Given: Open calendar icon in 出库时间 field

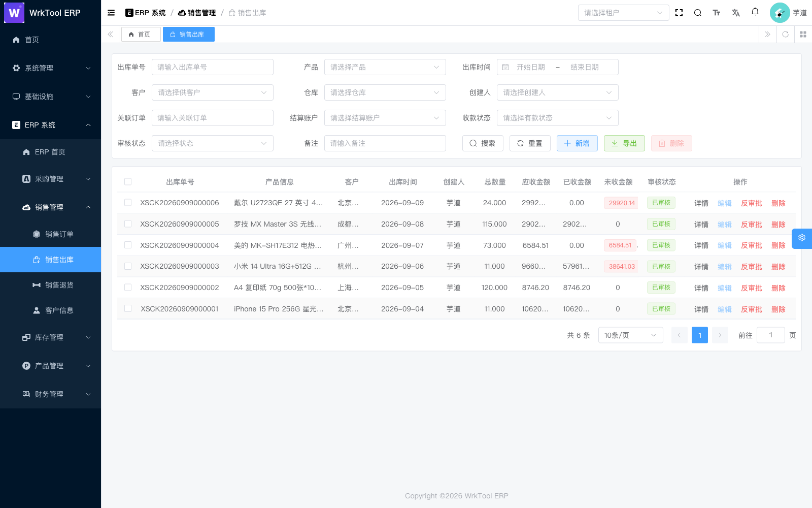Looking at the screenshot, I should click(505, 67).
